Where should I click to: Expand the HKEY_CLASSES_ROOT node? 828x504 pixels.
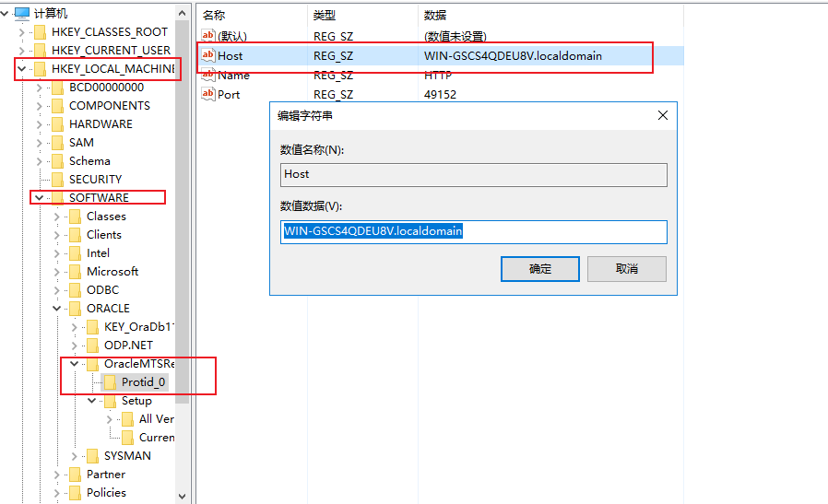pyautogui.click(x=21, y=32)
